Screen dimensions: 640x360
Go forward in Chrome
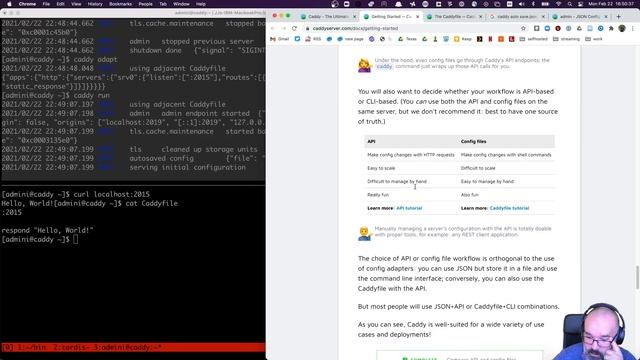[284, 29]
